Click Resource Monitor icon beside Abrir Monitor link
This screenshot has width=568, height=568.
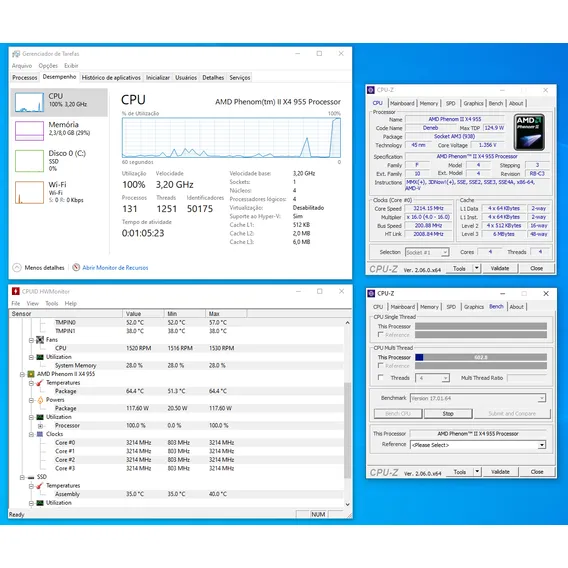76,268
